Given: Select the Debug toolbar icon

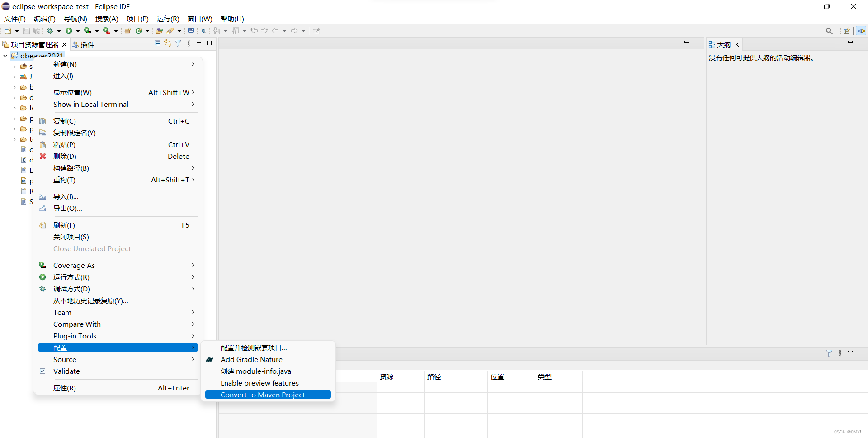Looking at the screenshot, I should pyautogui.click(x=49, y=30).
